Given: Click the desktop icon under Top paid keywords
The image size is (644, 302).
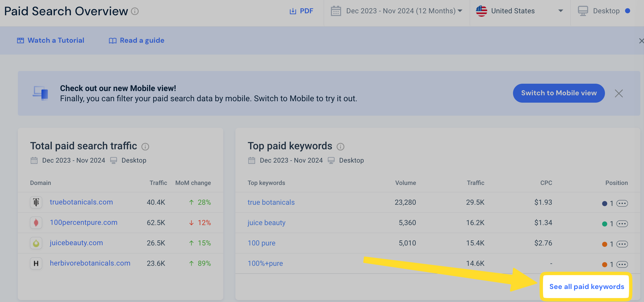Looking at the screenshot, I should pos(331,161).
